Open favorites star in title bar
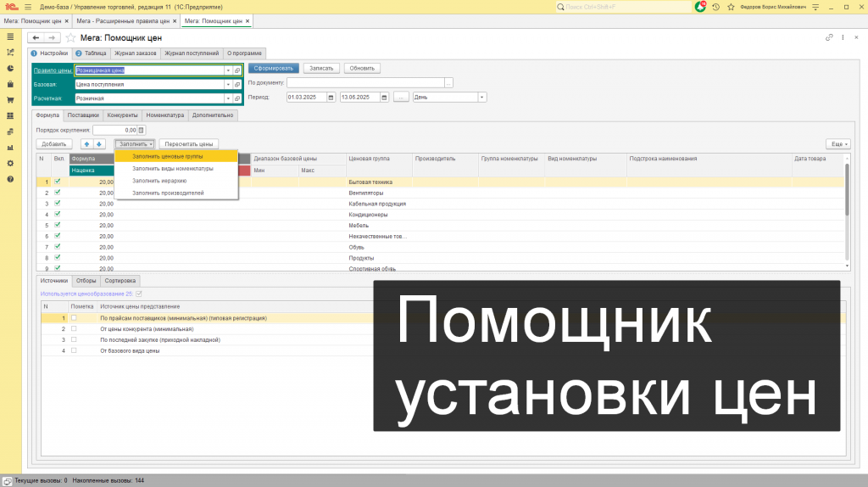This screenshot has width=868, height=487. [x=731, y=7]
